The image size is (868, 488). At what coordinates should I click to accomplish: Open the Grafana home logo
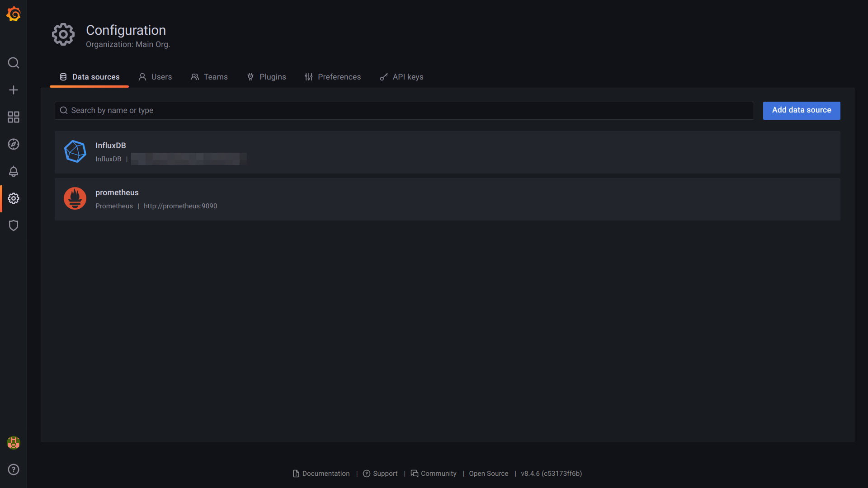[x=14, y=14]
